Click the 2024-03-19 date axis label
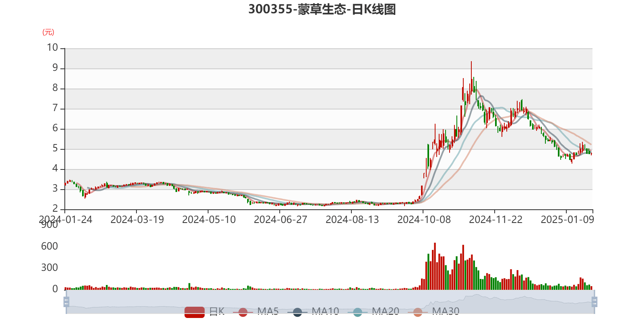644x322 pixels. point(137,219)
